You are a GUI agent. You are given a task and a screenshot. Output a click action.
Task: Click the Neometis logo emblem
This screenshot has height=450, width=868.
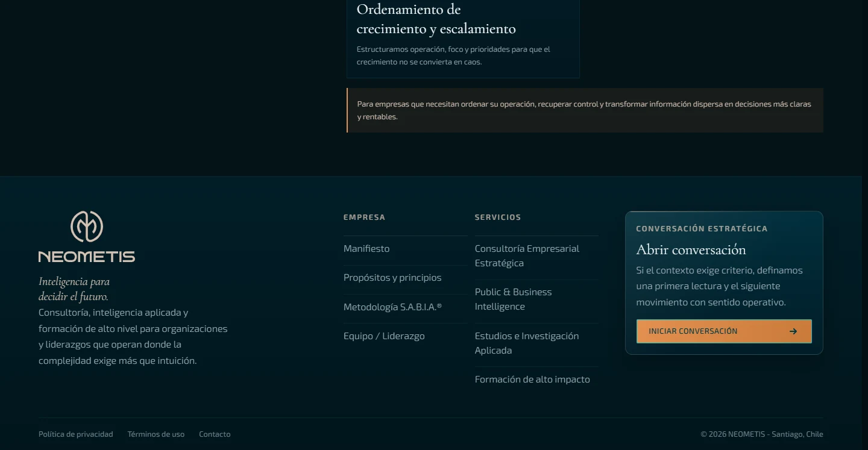tap(87, 227)
